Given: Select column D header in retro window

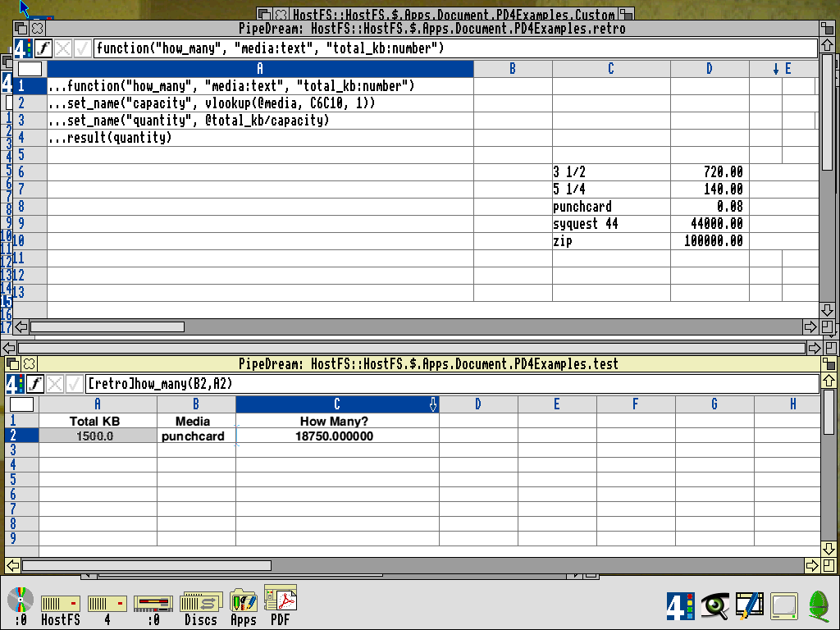Looking at the screenshot, I should click(710, 69).
